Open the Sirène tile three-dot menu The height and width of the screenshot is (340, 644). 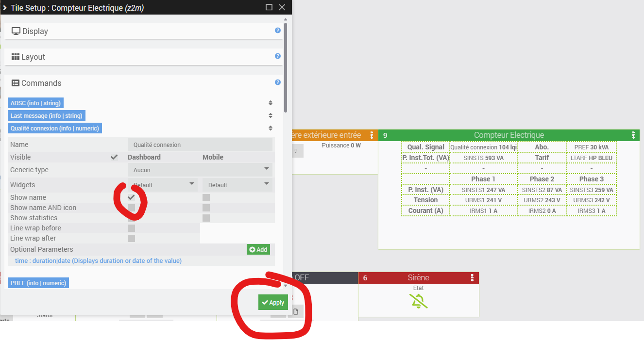coord(472,278)
